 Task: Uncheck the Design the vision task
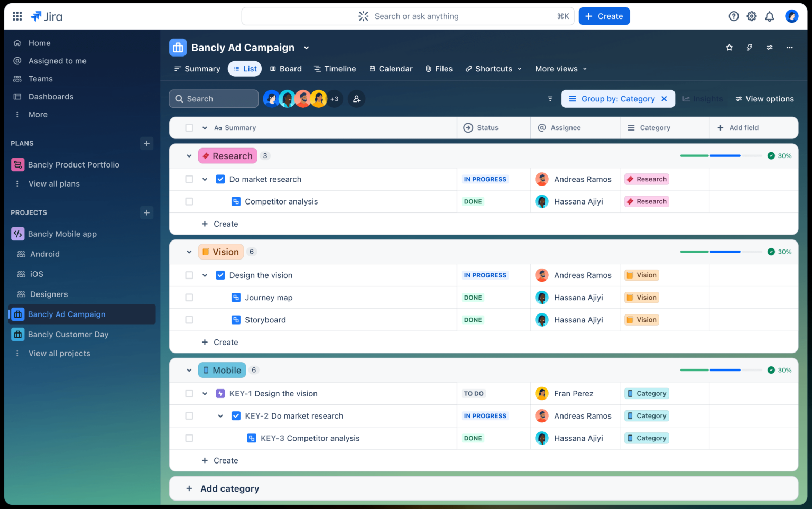coord(220,275)
